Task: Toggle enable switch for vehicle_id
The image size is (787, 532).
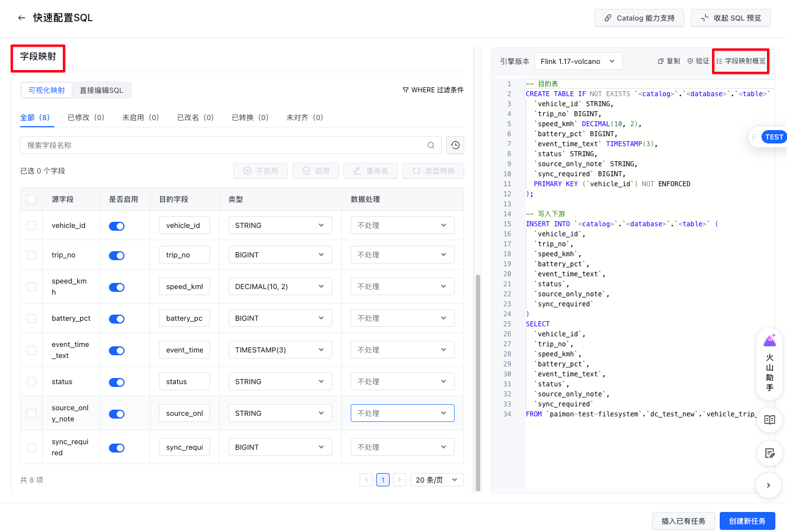Action: point(117,226)
